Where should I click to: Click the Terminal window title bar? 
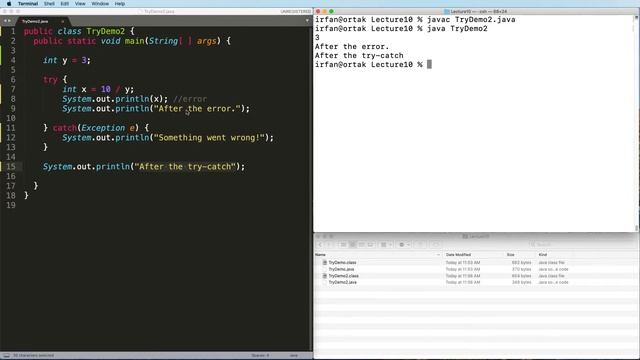[x=476, y=11]
